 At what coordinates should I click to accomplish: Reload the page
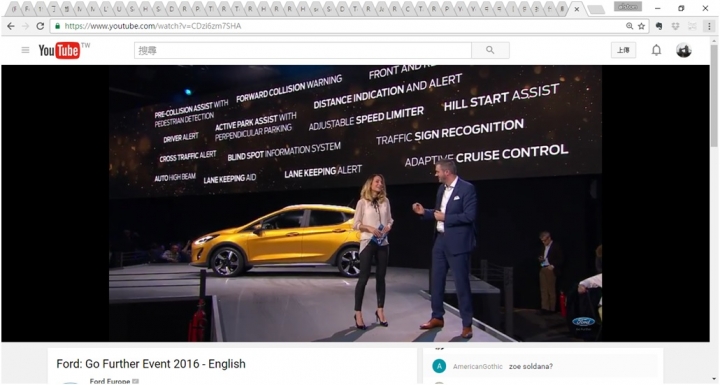[x=40, y=26]
